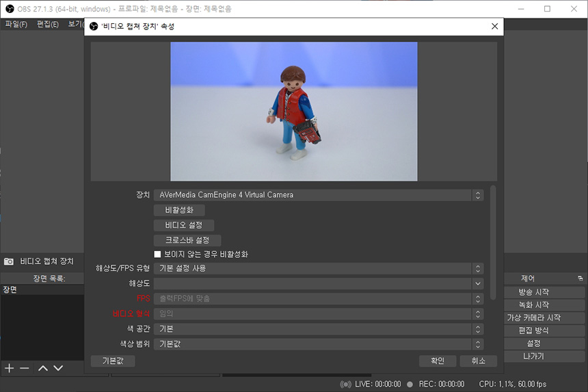This screenshot has width=588, height=392.
Task: Click 녹화 시작 in main window
Action: (x=545, y=304)
